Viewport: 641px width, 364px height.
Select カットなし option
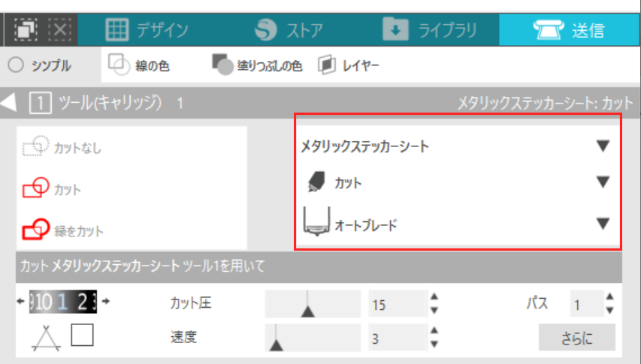(x=62, y=147)
